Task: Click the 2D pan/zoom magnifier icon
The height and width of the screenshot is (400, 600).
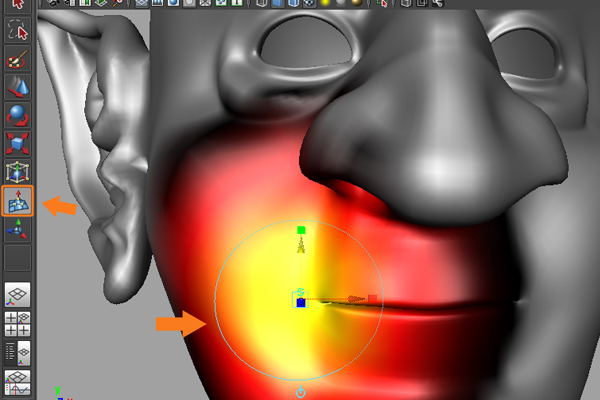Action: point(117,3)
